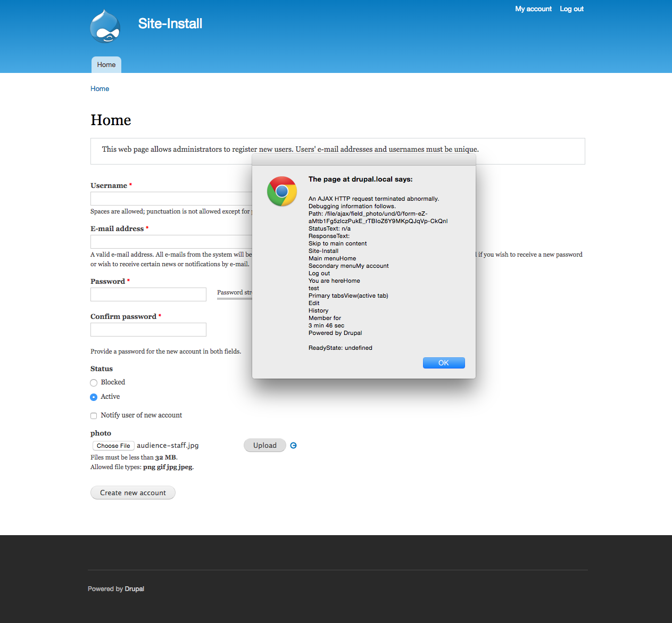Image resolution: width=672 pixels, height=623 pixels.
Task: Click the Password input field
Action: tap(148, 294)
